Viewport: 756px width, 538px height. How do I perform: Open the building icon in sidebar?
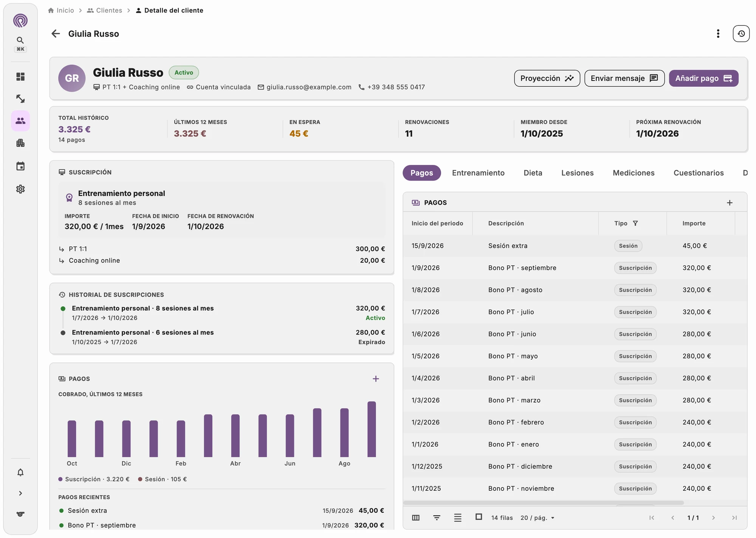20,143
